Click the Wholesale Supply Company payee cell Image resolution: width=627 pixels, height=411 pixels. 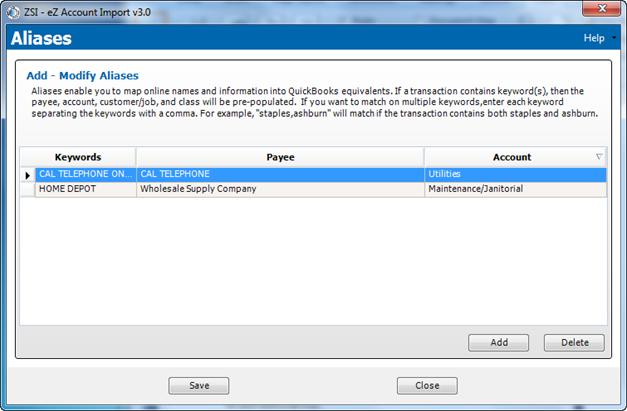click(280, 189)
